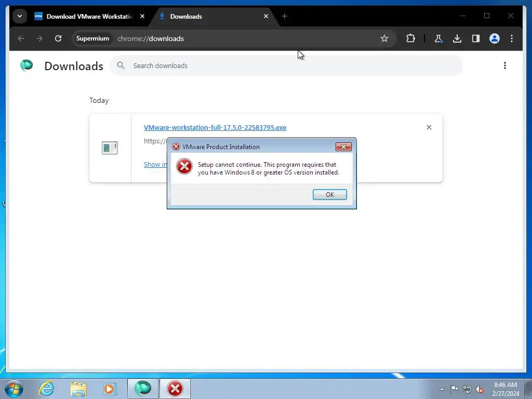Click the download file type icon
532x399 pixels.
[x=110, y=148]
